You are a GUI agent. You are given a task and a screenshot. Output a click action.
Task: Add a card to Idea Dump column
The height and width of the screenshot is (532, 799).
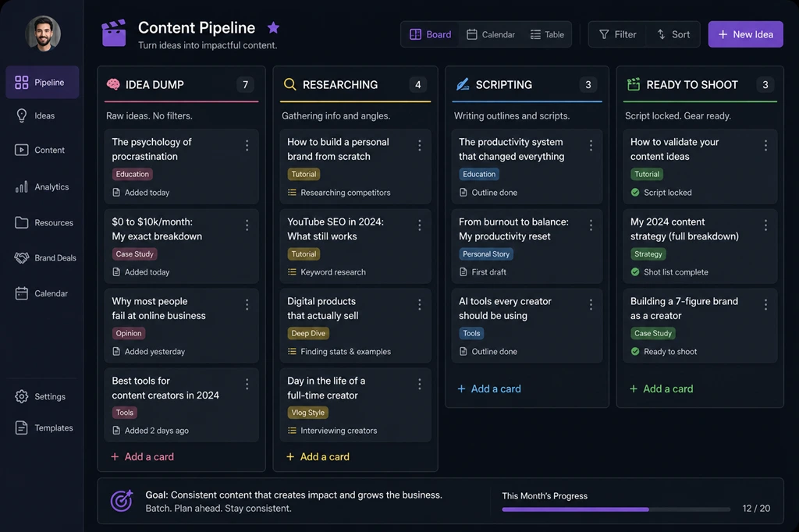[x=143, y=456]
